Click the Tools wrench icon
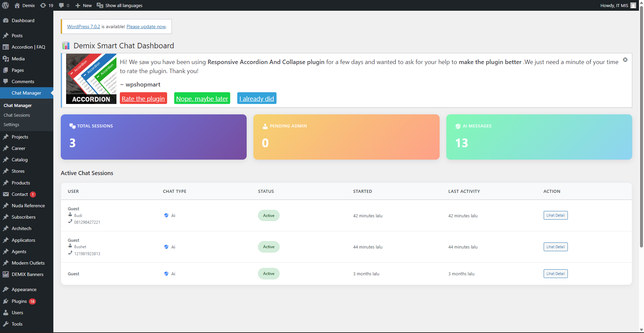The width and height of the screenshot is (644, 333). pos(6,324)
